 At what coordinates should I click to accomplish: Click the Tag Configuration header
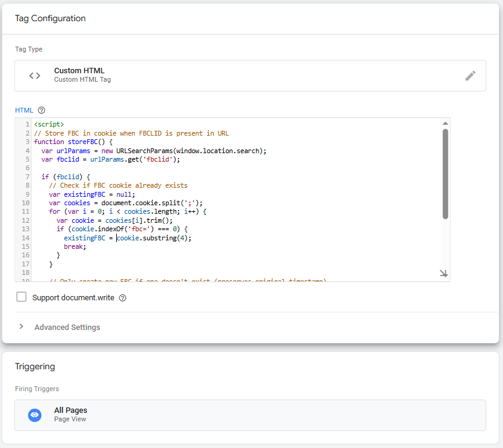pyautogui.click(x=50, y=19)
